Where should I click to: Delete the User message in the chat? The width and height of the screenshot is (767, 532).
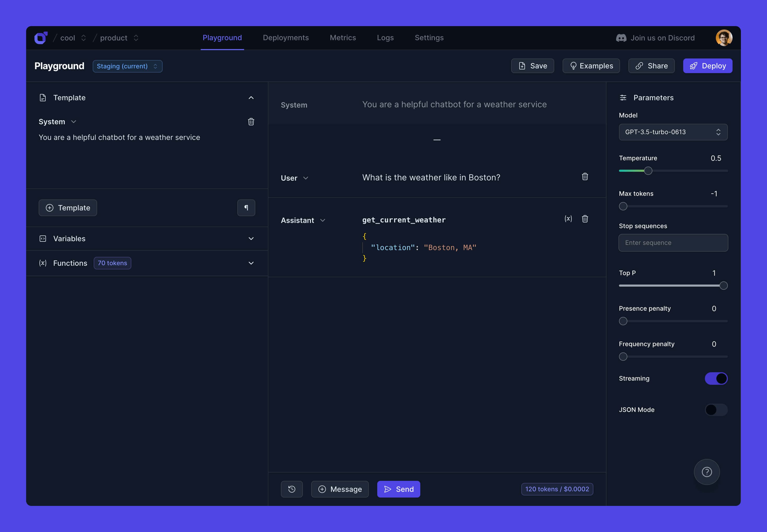[x=585, y=177]
